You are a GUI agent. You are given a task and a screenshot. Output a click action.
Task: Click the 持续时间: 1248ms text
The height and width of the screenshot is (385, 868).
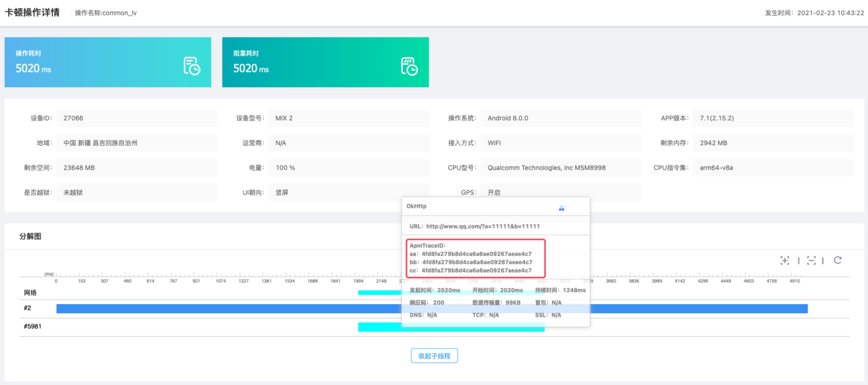tap(560, 290)
